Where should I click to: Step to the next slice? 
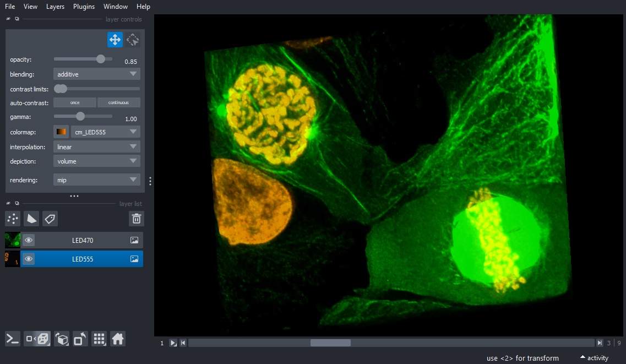pos(600,343)
